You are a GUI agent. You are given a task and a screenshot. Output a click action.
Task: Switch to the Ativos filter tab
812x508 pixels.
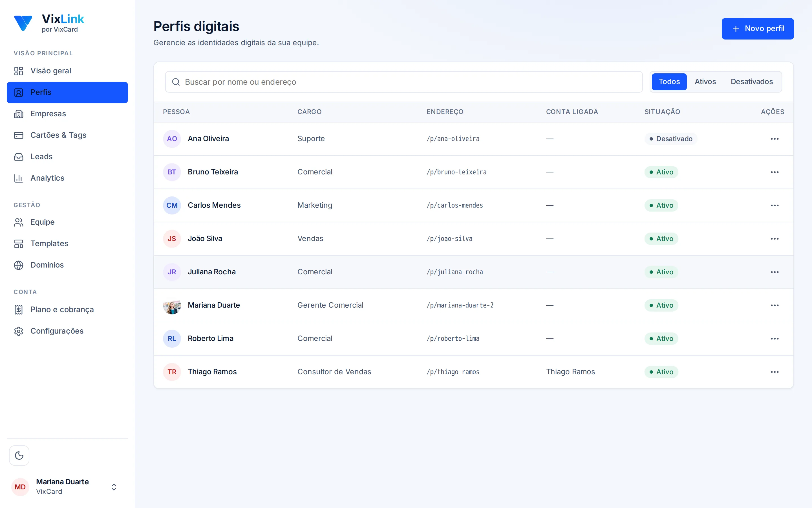[x=705, y=82]
